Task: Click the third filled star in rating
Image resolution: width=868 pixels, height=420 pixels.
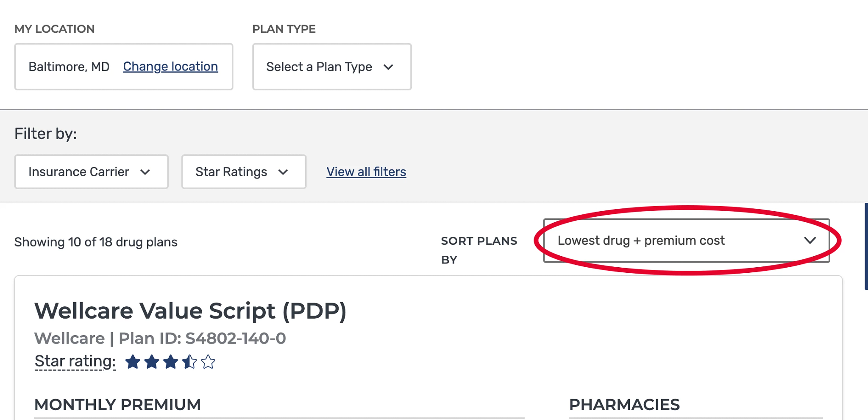Action: 170,362
